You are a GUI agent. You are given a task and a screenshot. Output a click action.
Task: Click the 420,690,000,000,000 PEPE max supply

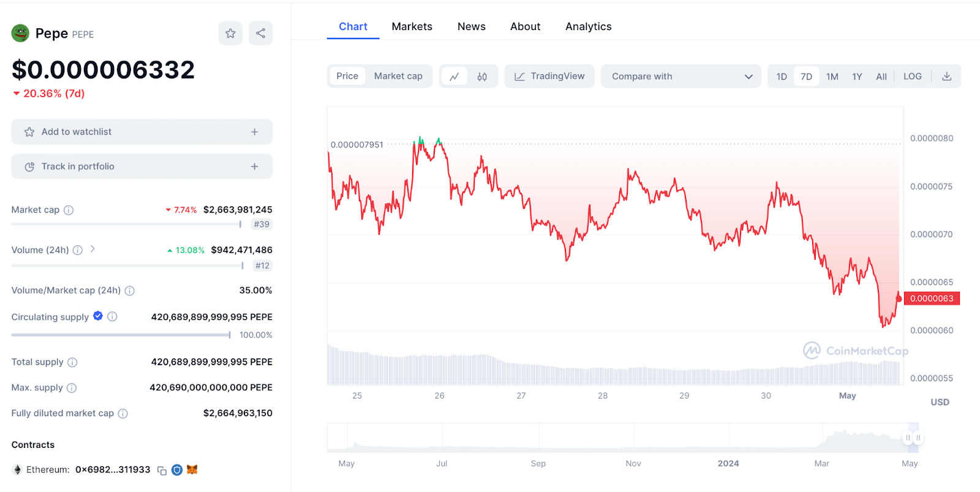coord(211,387)
